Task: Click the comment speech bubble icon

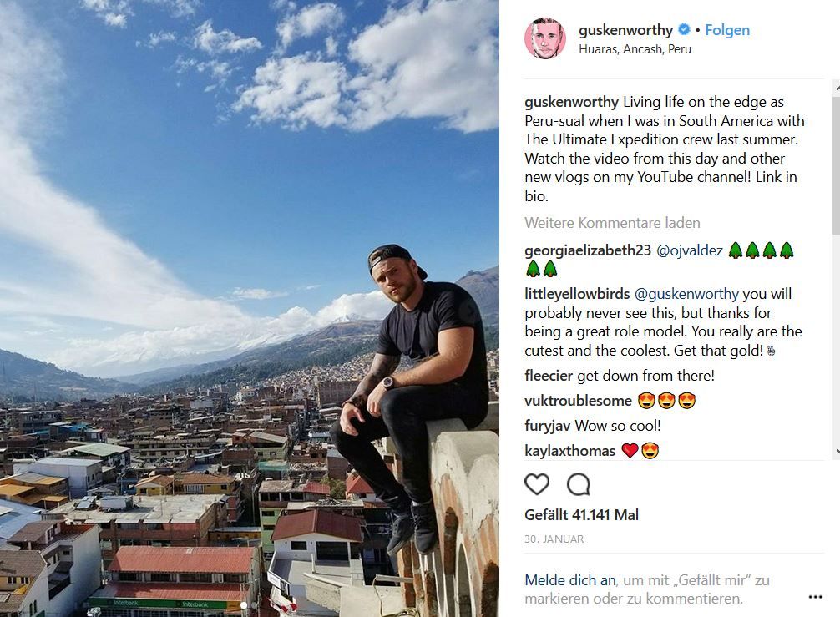Action: click(579, 484)
